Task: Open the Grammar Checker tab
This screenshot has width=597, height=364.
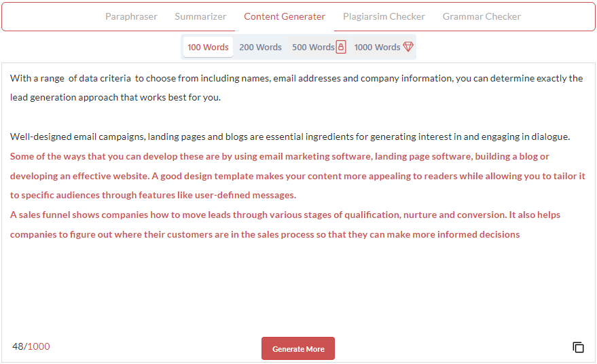Action: pos(482,17)
